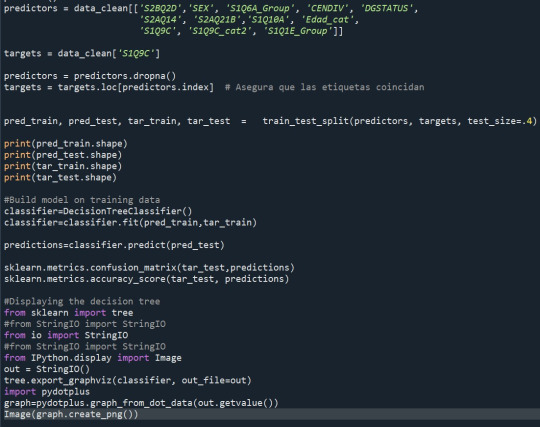The image size is (540, 427).
Task: Click the 'S2BQ2D' string in predictors list
Action: pos(160,8)
